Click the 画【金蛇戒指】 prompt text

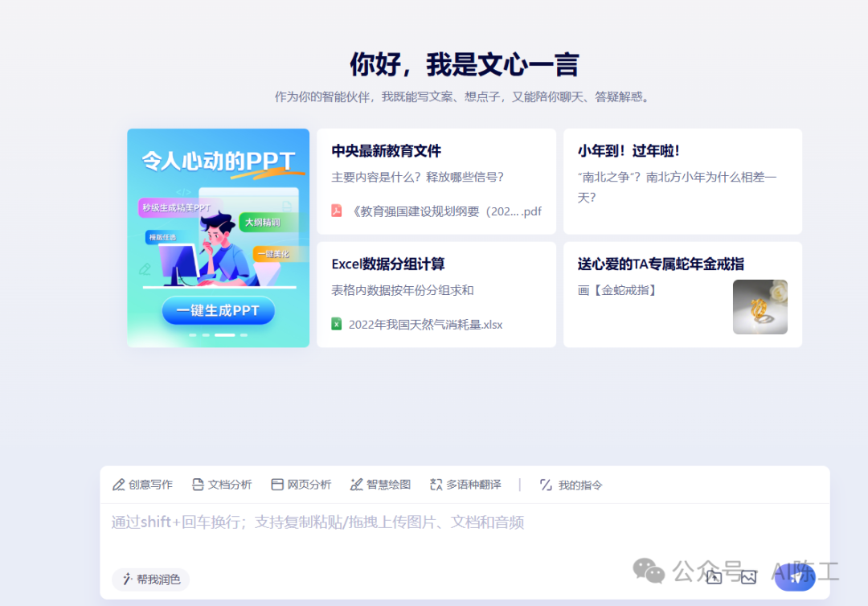616,290
